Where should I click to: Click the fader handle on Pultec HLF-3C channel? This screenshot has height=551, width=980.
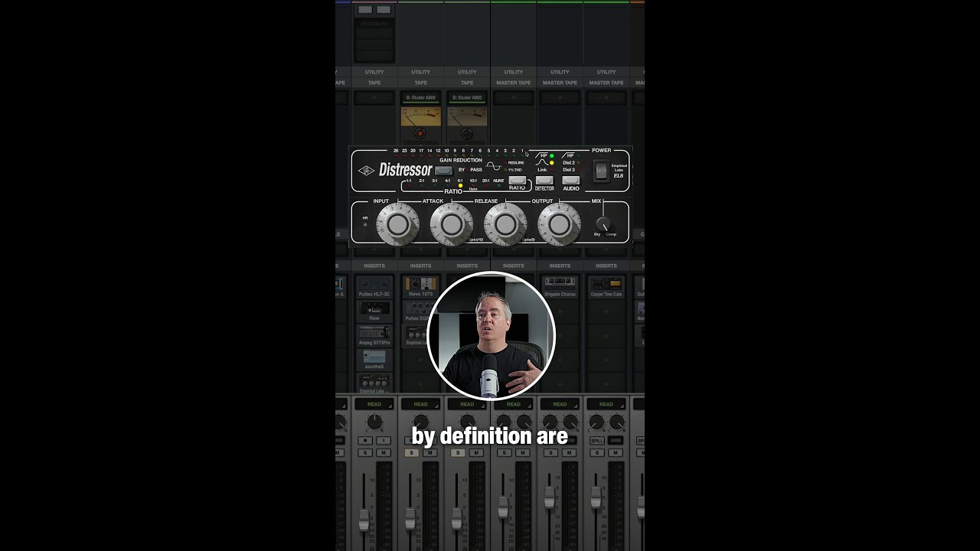tap(364, 520)
